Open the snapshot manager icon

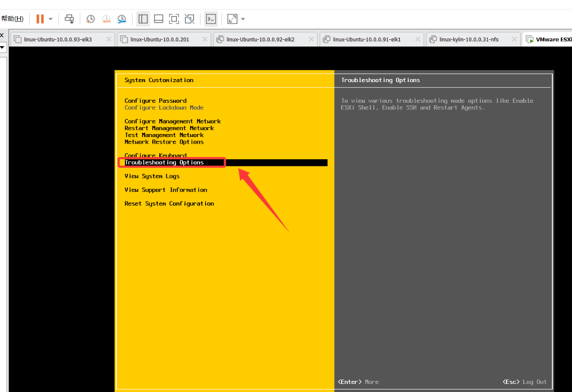pos(121,19)
